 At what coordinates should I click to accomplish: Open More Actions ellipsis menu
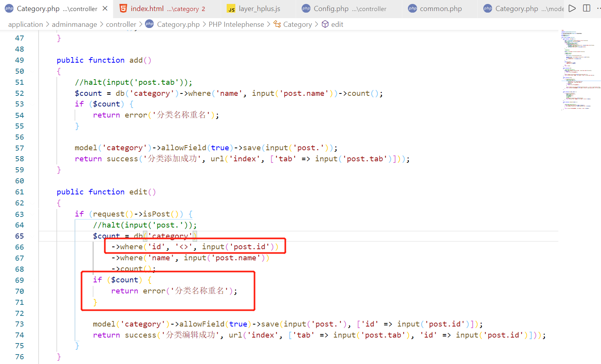(x=599, y=8)
